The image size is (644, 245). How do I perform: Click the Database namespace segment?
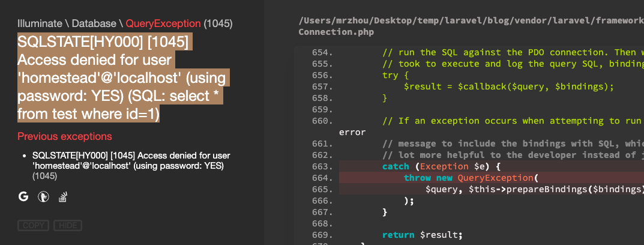[x=95, y=24]
